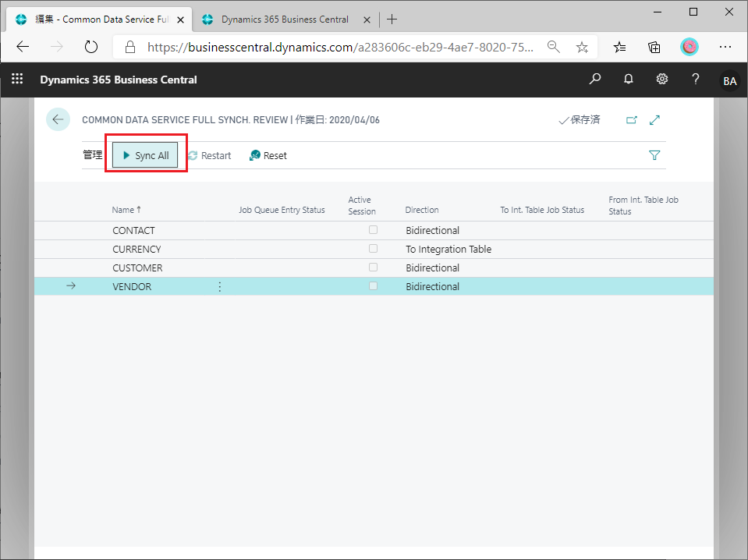
Task: Select the VENDOR row name
Action: [x=132, y=287]
